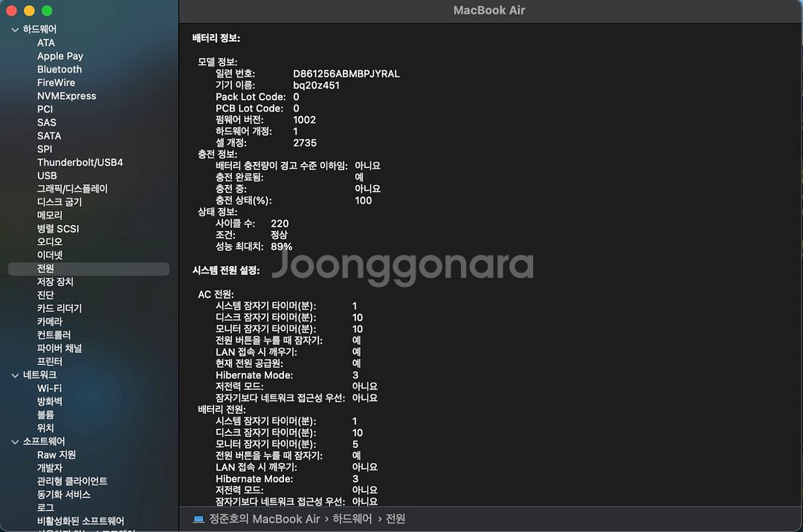Open the 오디오 entry
The height and width of the screenshot is (532, 803).
click(x=50, y=242)
